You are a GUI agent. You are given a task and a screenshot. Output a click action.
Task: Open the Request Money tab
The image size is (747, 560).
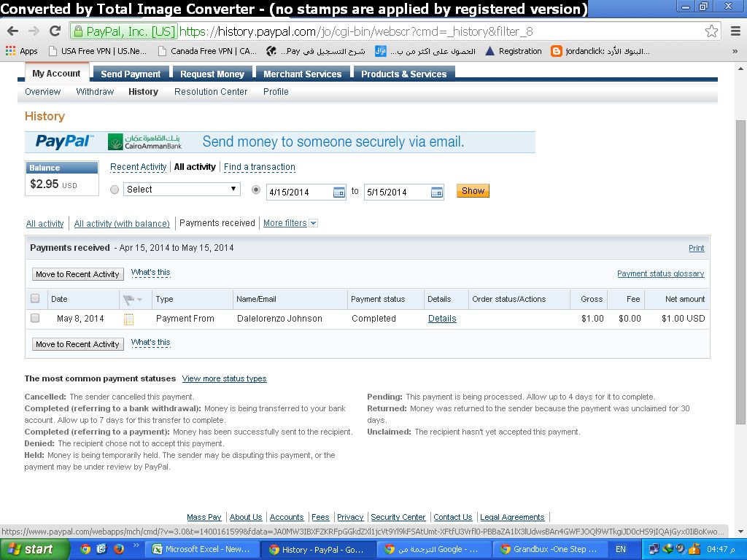pyautogui.click(x=212, y=74)
